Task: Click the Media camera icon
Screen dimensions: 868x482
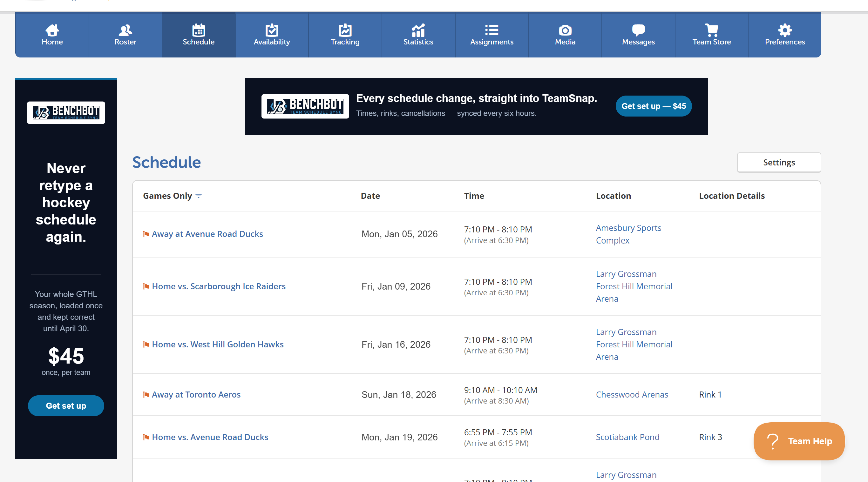Action: pyautogui.click(x=565, y=30)
